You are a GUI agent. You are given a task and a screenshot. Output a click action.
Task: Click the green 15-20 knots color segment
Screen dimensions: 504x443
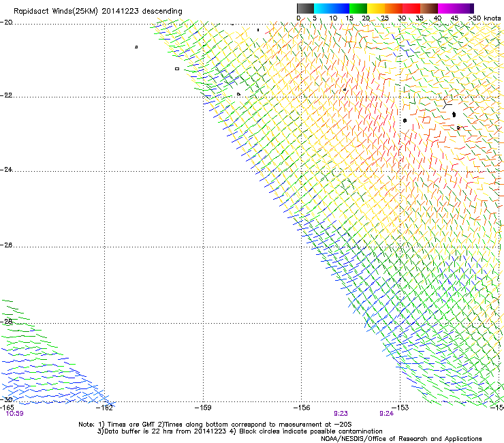pyautogui.click(x=358, y=8)
